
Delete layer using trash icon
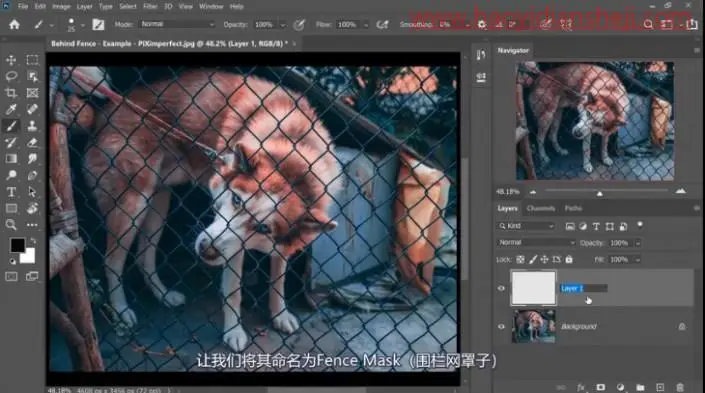click(680, 387)
